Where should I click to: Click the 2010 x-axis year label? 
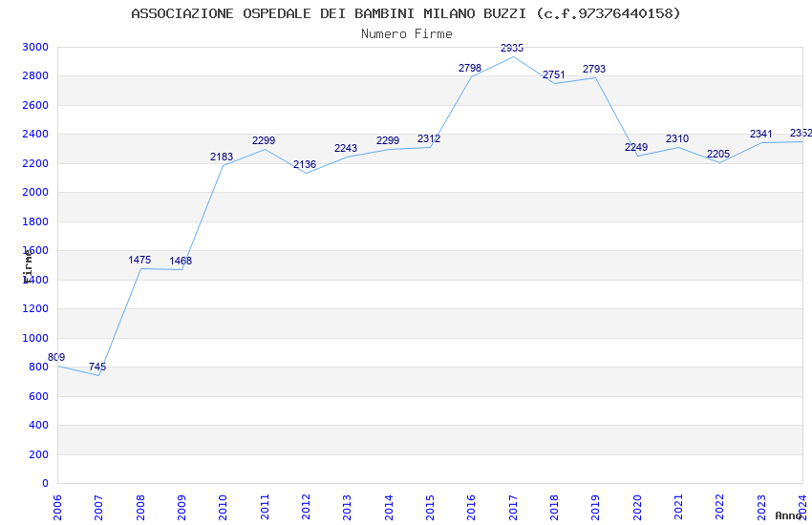(223, 508)
